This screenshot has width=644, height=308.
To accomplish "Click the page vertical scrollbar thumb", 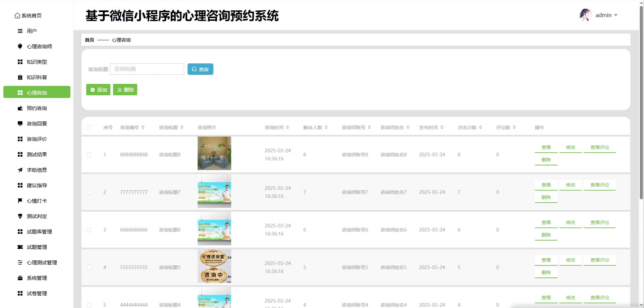I will click(x=641, y=101).
